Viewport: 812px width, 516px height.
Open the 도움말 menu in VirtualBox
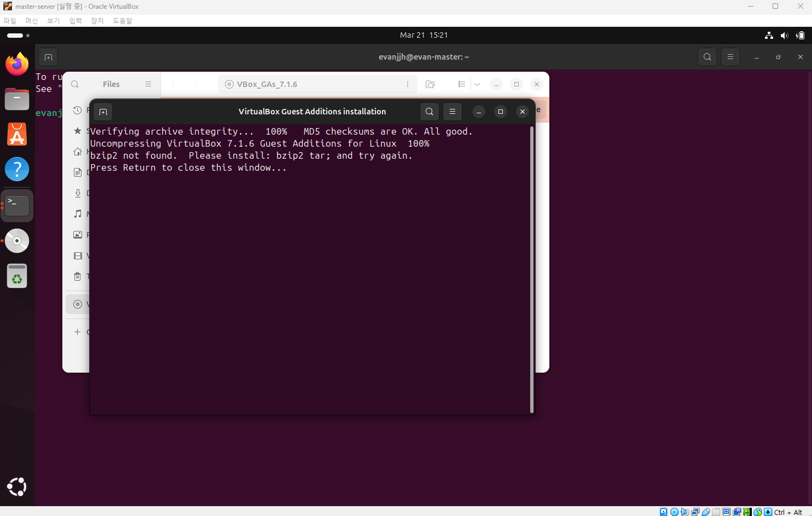(123, 21)
